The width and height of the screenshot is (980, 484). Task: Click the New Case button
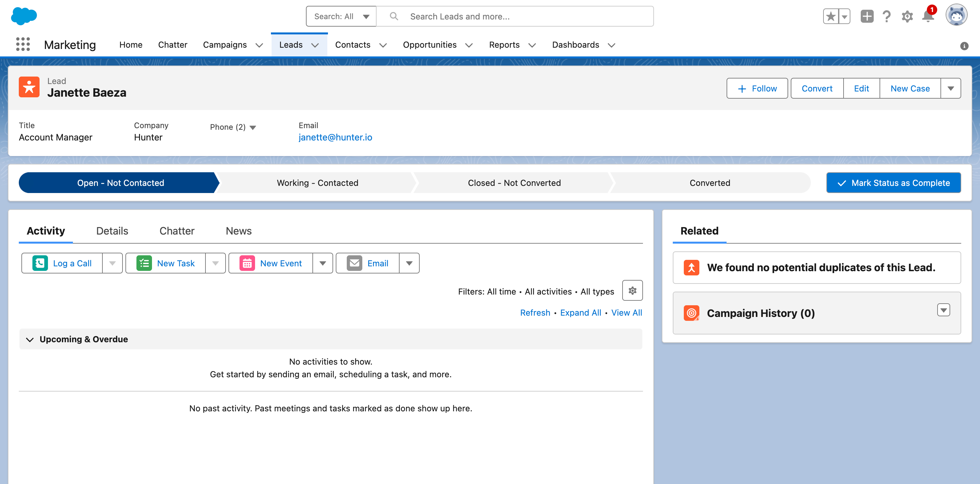click(x=910, y=88)
